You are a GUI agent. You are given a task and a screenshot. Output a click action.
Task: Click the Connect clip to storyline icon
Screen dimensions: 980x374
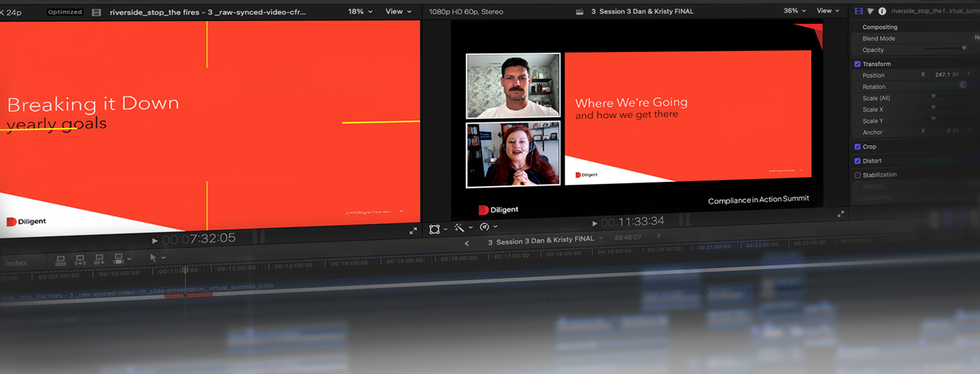(x=60, y=260)
